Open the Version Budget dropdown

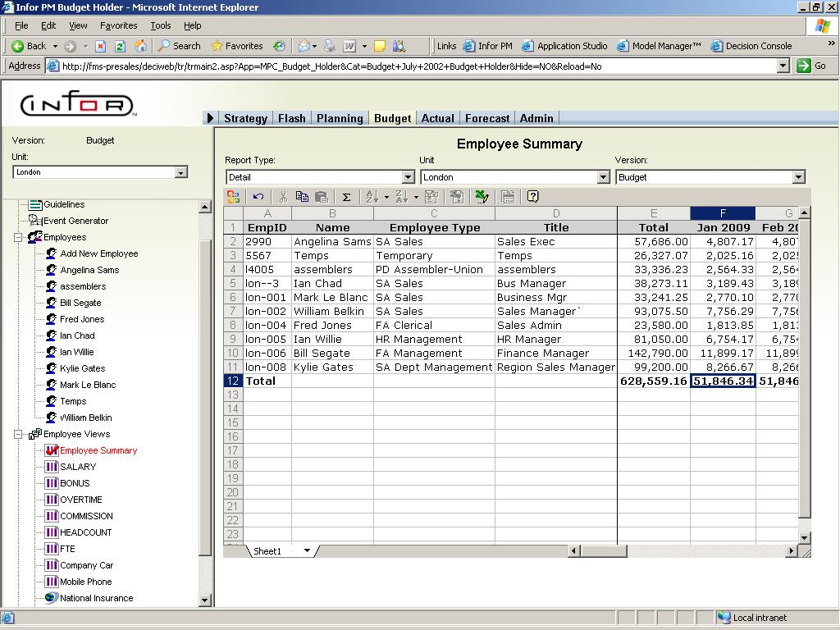click(799, 177)
